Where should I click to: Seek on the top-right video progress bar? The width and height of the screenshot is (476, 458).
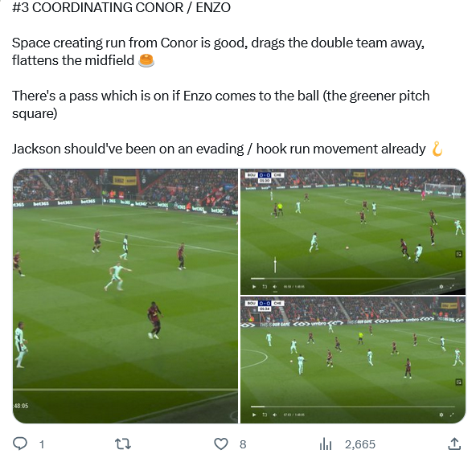point(353,279)
